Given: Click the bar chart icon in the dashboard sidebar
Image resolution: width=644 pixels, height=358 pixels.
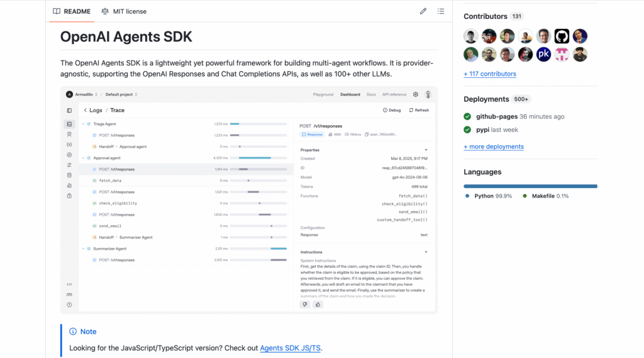Looking at the screenshot, I should point(69,186).
